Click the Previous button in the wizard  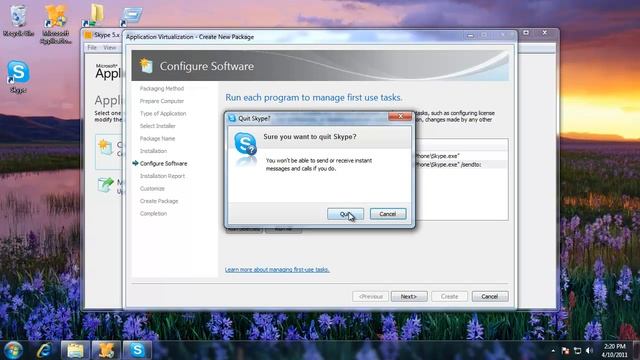click(x=371, y=296)
